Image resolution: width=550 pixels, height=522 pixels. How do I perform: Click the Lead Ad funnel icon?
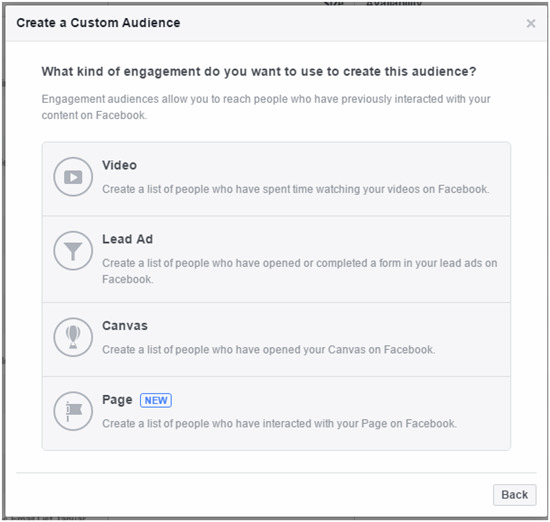[x=73, y=250]
